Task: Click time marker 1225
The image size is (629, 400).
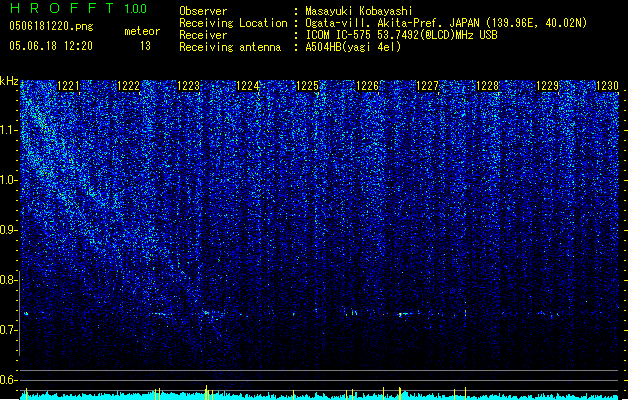Action: pyautogui.click(x=308, y=86)
